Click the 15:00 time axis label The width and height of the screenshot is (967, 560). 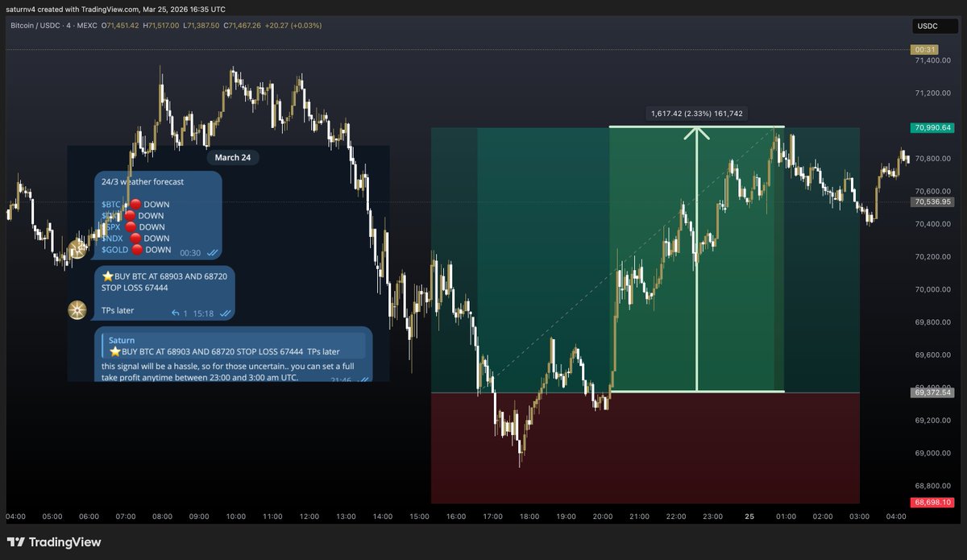coord(419,516)
